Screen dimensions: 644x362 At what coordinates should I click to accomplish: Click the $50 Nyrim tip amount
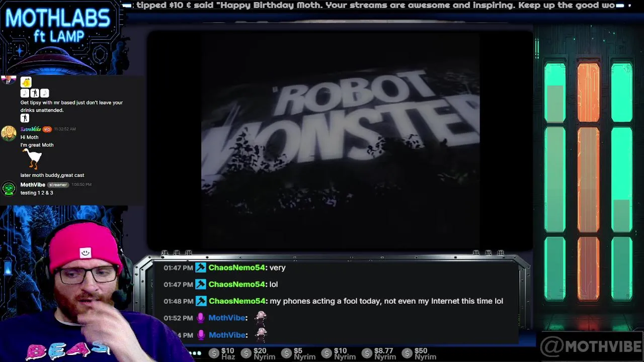[x=421, y=351]
